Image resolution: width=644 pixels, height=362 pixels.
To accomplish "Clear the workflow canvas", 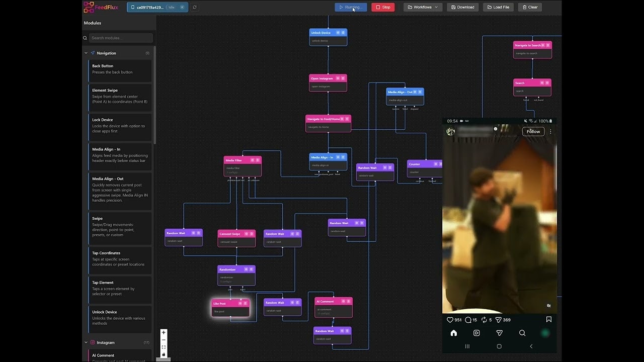I will [x=530, y=7].
